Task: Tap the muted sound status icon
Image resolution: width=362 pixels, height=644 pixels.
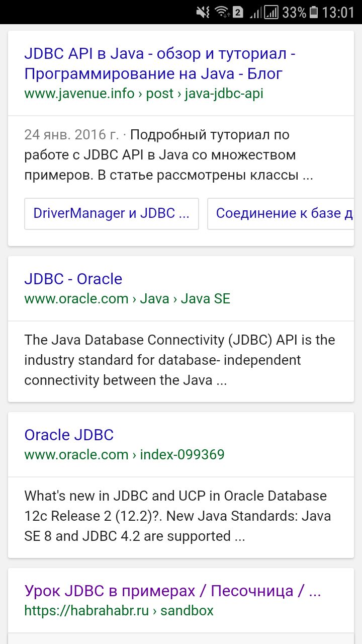Action: click(203, 12)
